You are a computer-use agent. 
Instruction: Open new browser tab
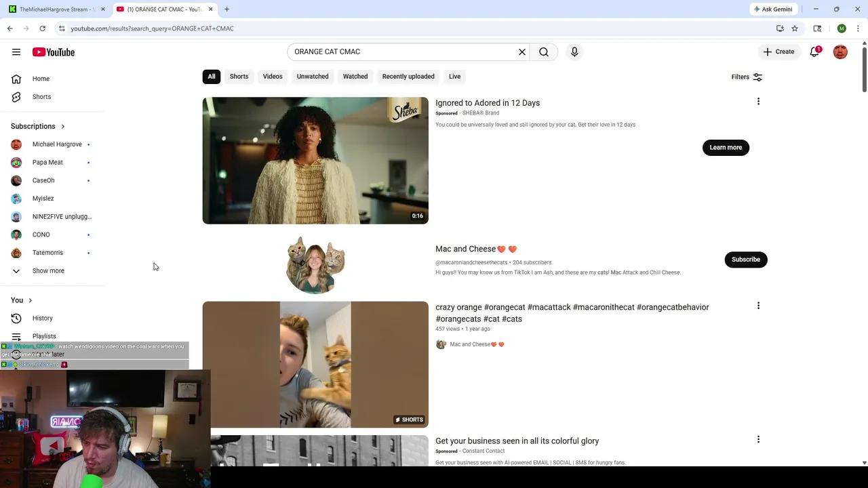227,9
